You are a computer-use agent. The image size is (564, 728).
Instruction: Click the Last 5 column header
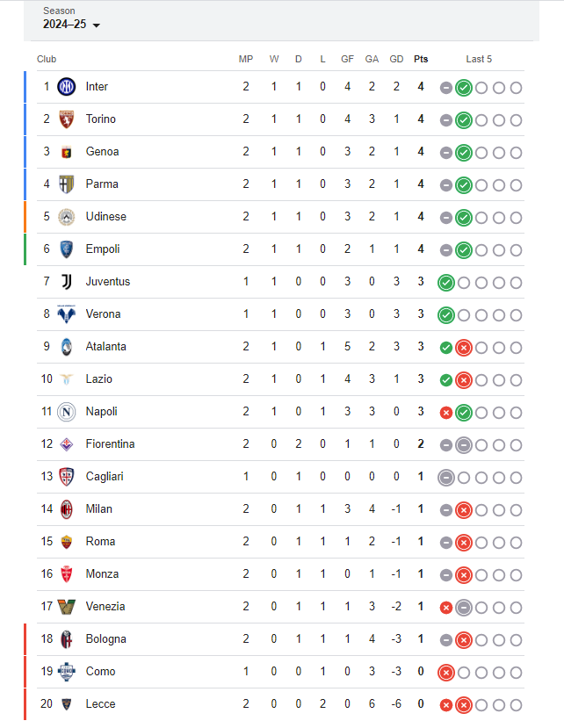[479, 59]
